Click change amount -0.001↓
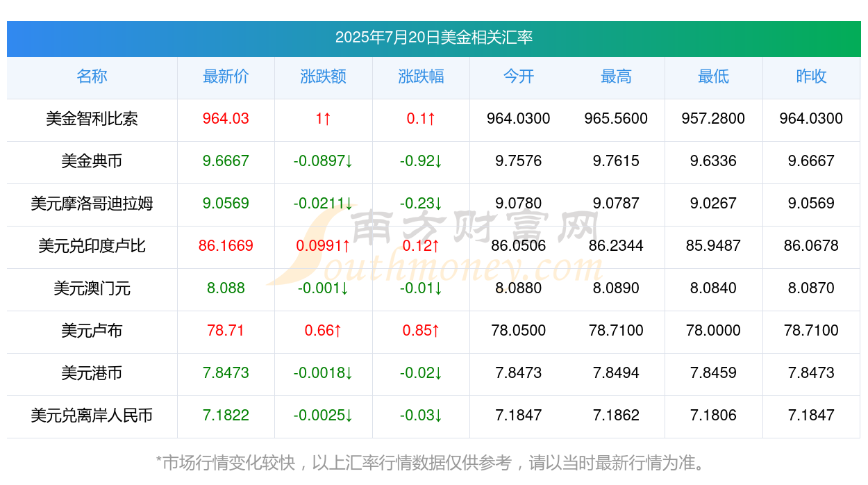The width and height of the screenshot is (868, 485). 324,288
